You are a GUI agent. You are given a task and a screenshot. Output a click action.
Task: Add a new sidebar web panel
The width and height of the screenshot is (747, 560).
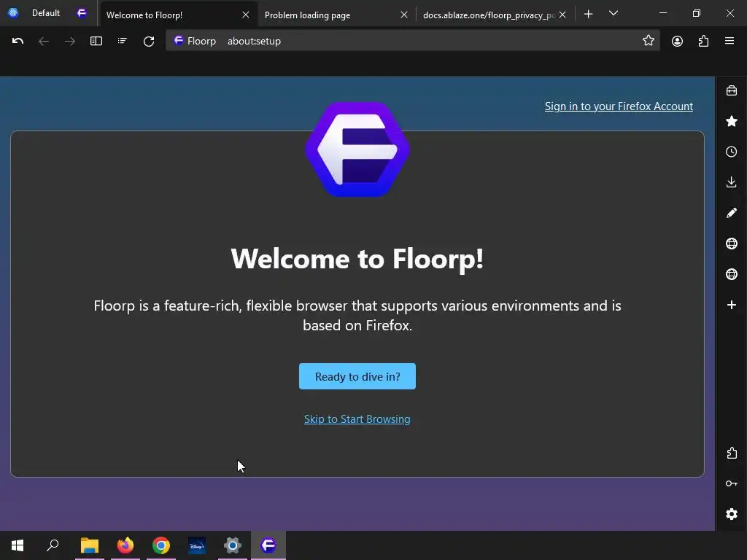(x=731, y=305)
